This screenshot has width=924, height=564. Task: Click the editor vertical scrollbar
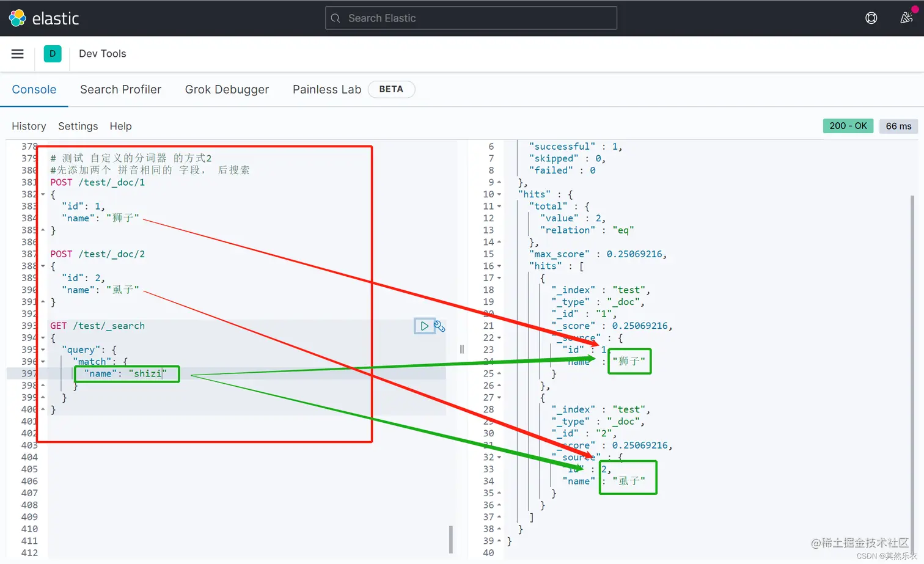tap(451, 540)
